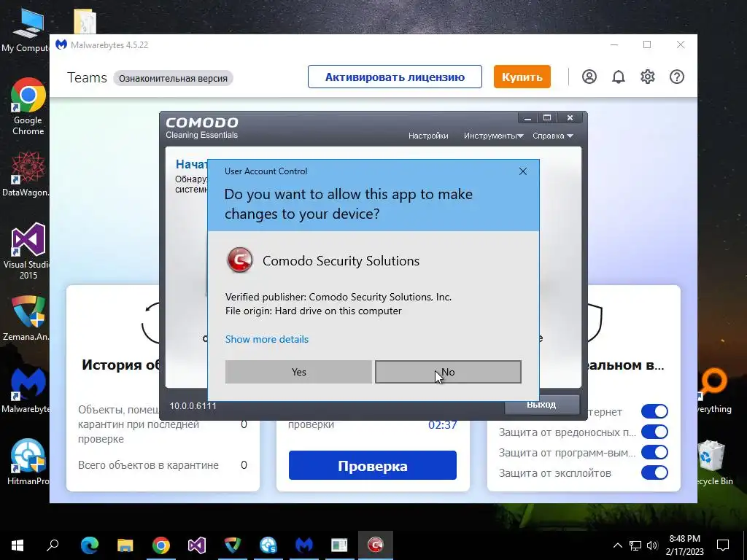Open the Action Center notification icon
This screenshot has height=560, width=747.
click(x=723, y=545)
